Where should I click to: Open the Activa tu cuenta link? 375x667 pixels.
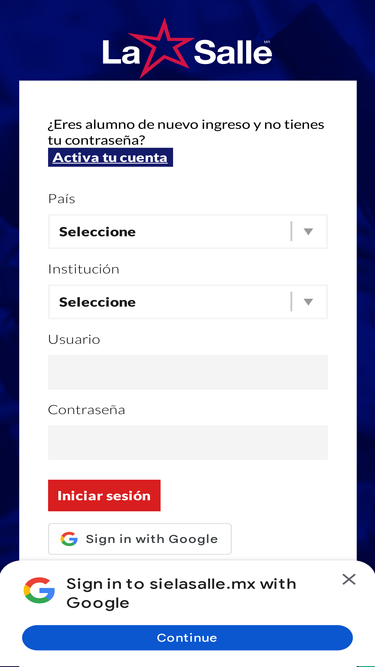110,157
